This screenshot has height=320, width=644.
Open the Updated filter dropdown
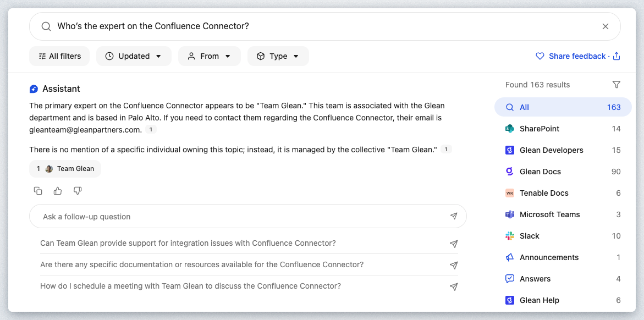pos(134,56)
